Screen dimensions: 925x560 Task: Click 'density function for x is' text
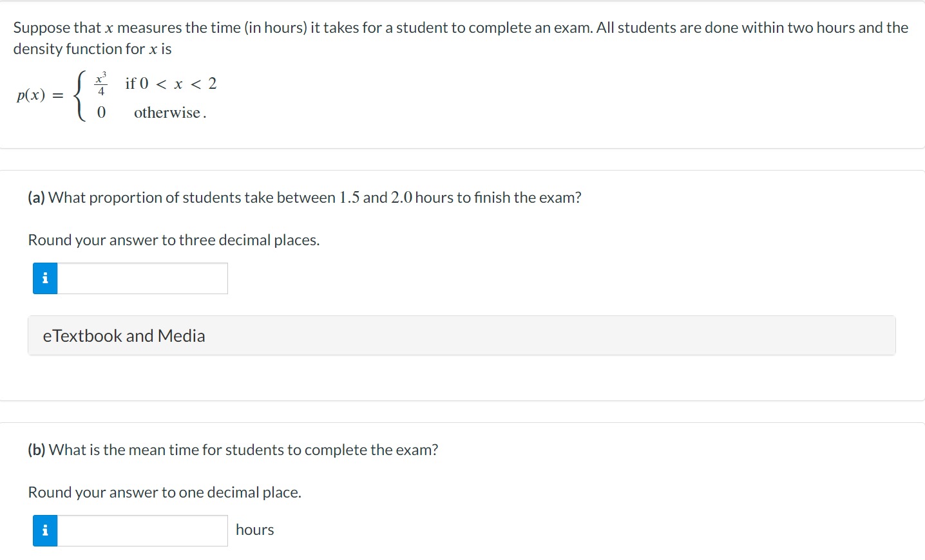[x=92, y=49]
